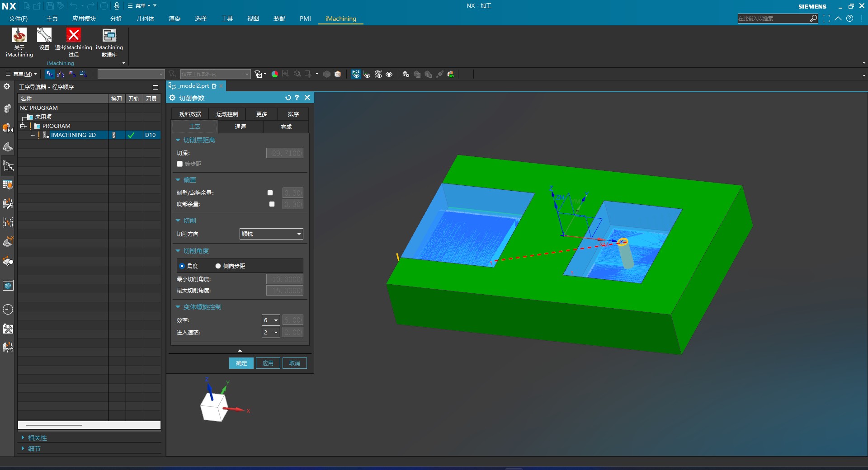Switch to 通道 tab

[241, 127]
